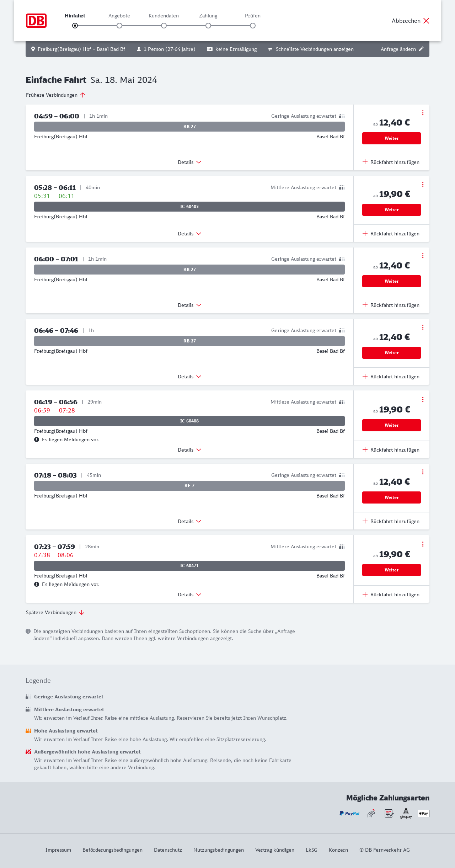This screenshot has width=455, height=868.
Task: Add return trip to 06:46 connection
Action: point(391,377)
